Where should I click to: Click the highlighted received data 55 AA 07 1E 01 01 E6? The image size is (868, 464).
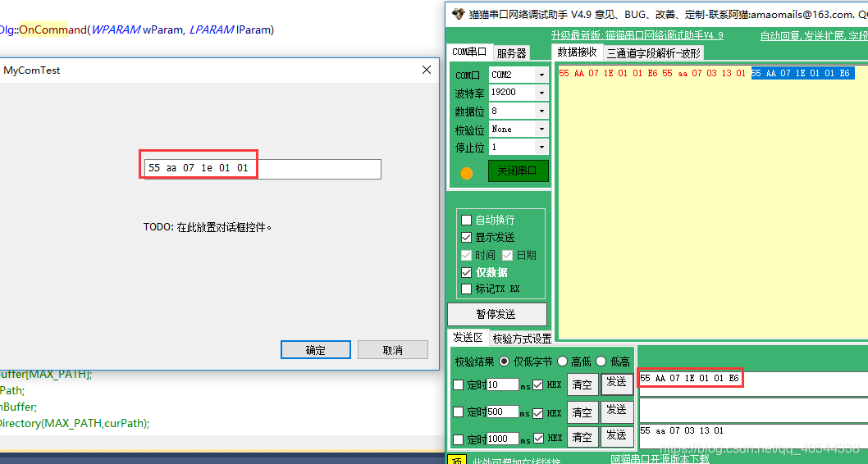pyautogui.click(x=802, y=73)
